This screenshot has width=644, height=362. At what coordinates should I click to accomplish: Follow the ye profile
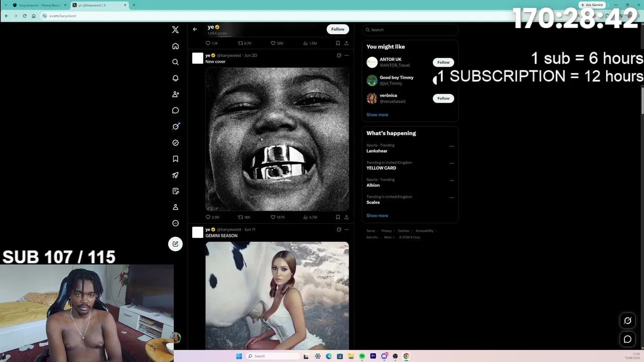338,29
